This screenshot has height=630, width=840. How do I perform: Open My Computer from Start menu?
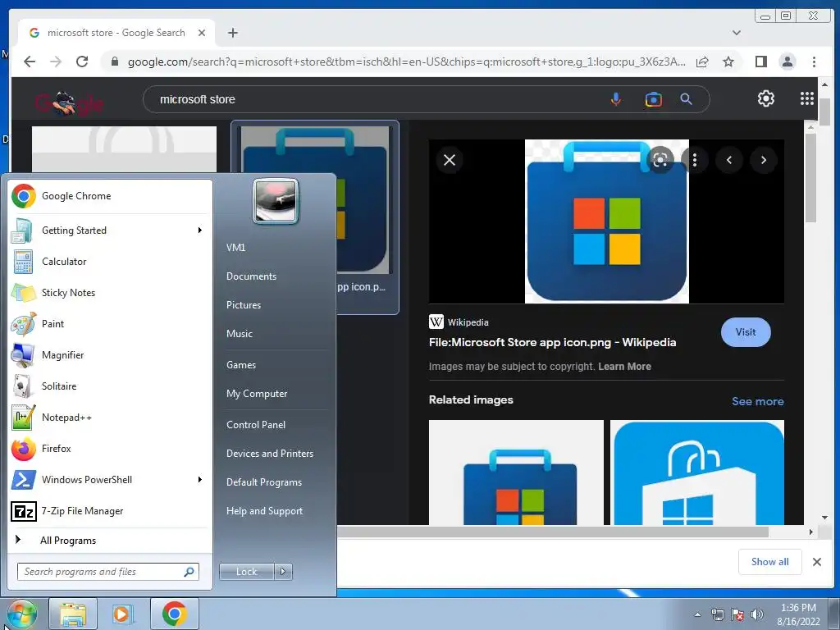pos(257,394)
